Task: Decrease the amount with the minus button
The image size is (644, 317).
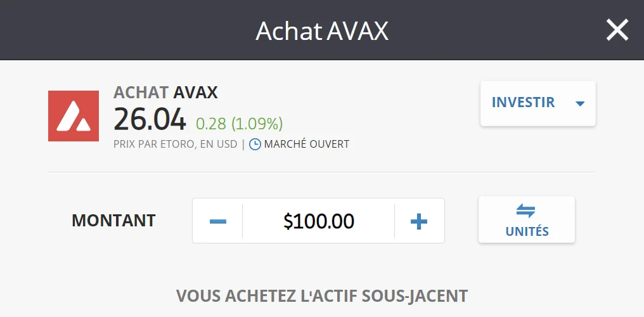Action: 218,221
